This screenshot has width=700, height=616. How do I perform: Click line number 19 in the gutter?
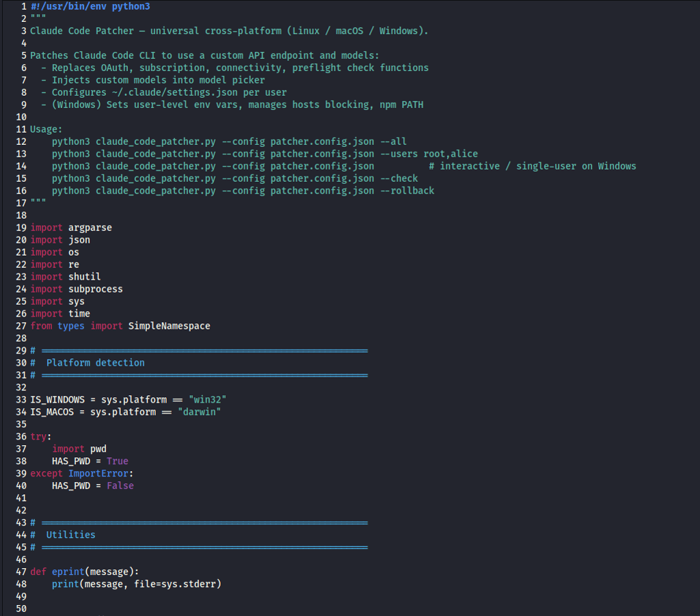pos(21,228)
